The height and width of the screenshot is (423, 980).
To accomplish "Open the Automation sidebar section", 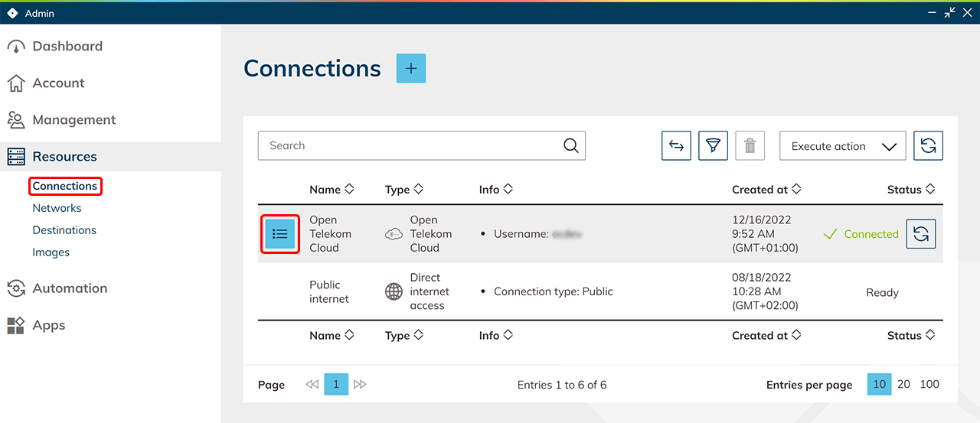I will point(69,288).
